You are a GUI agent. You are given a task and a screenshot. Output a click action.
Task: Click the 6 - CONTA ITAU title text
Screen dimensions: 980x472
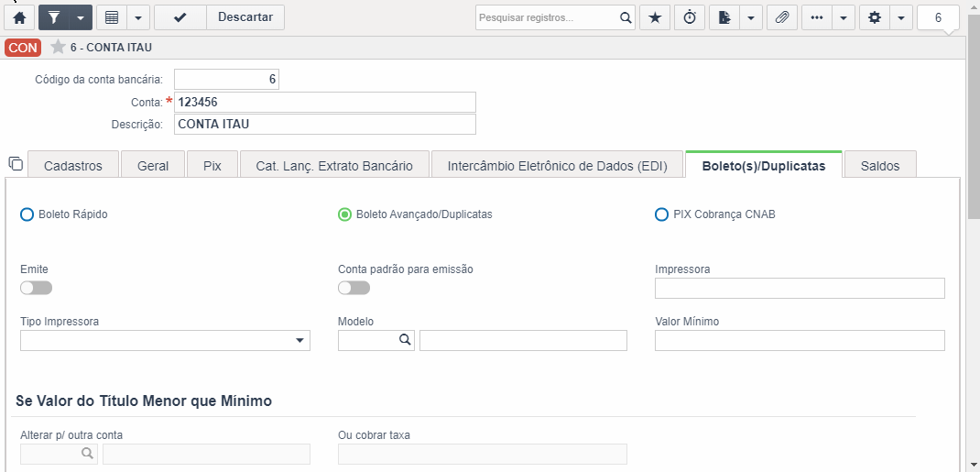pyautogui.click(x=111, y=48)
